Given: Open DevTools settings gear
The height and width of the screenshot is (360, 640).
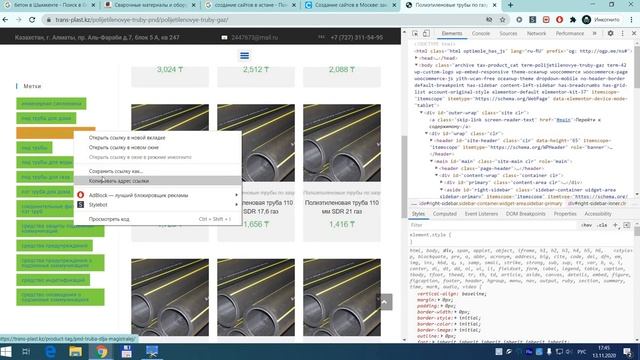Looking at the screenshot, I should (x=611, y=33).
